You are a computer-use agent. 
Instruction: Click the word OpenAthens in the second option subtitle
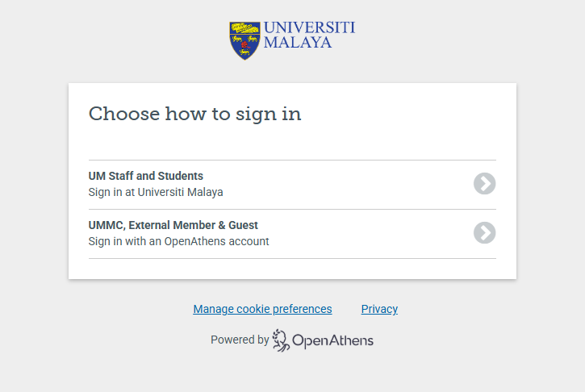193,241
